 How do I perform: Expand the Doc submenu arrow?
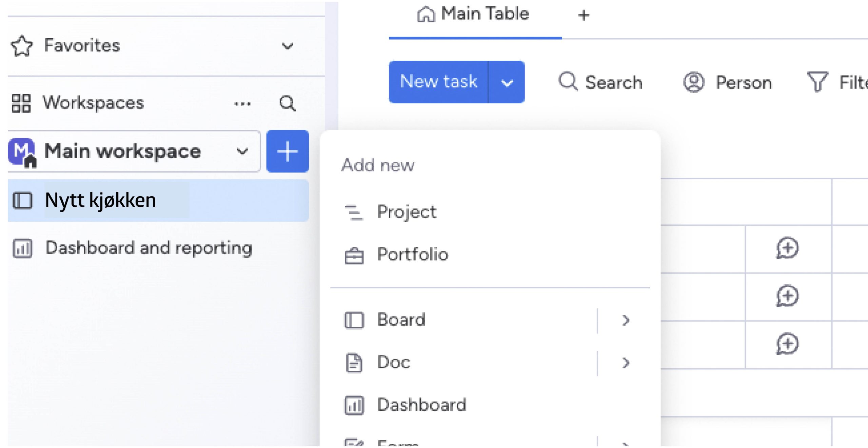[626, 363]
